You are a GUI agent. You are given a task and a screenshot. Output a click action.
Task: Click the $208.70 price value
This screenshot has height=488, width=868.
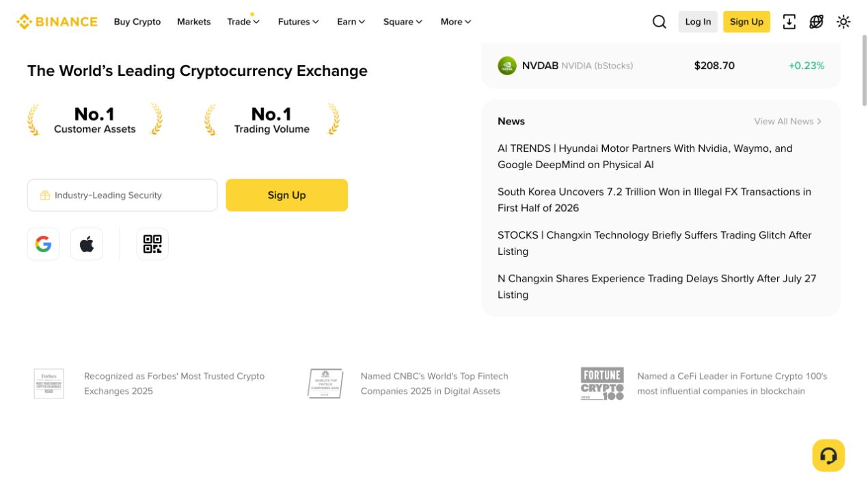(x=714, y=66)
